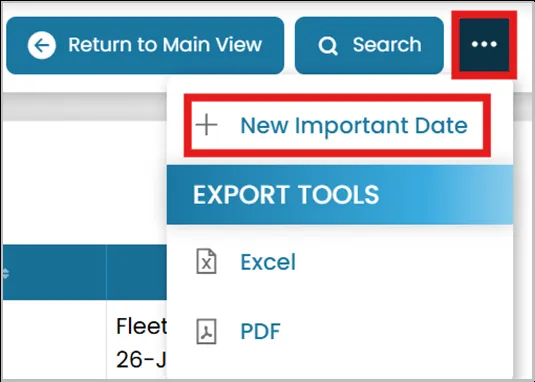Click the Return to Main View button

(145, 45)
